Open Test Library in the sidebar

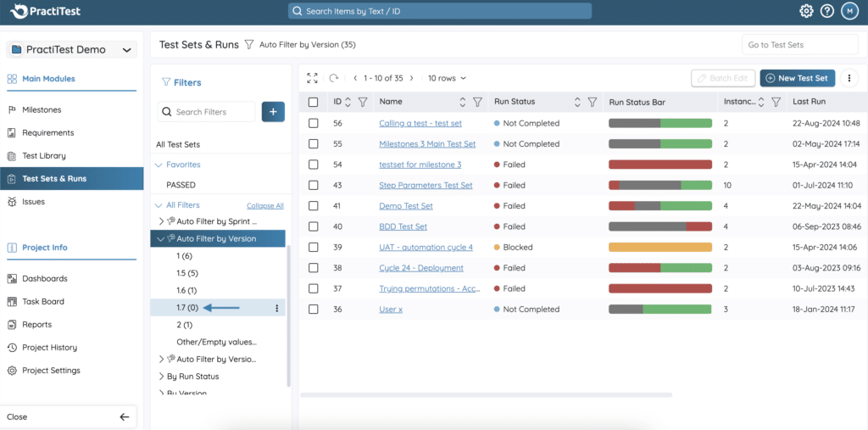44,156
